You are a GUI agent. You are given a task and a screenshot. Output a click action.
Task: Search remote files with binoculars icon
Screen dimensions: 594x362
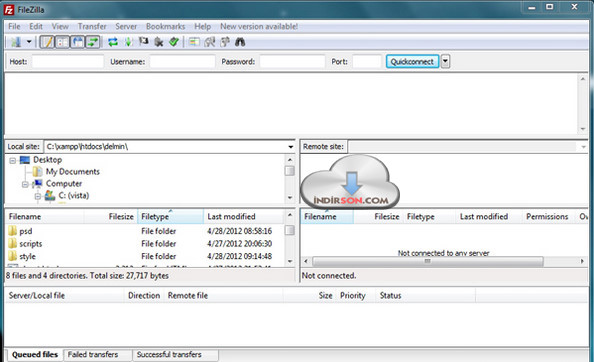click(240, 42)
